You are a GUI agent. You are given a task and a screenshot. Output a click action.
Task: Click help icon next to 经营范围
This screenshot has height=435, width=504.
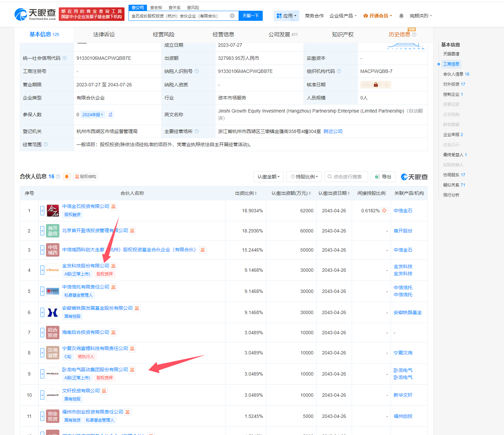click(x=46, y=144)
